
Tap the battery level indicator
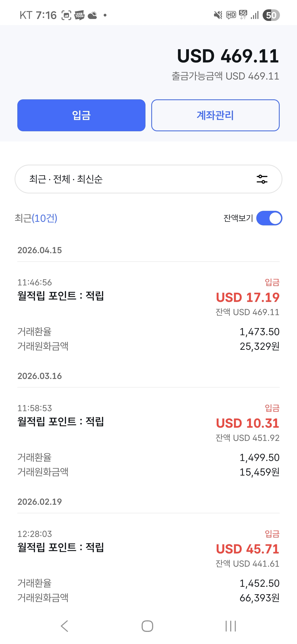point(271,15)
